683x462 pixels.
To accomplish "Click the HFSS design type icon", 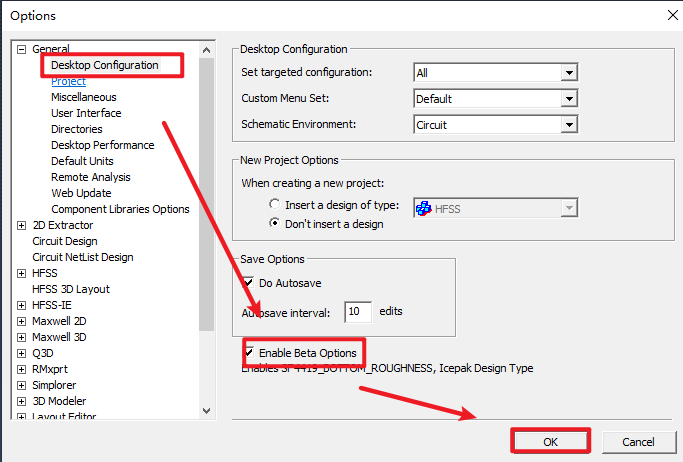I will click(x=424, y=209).
